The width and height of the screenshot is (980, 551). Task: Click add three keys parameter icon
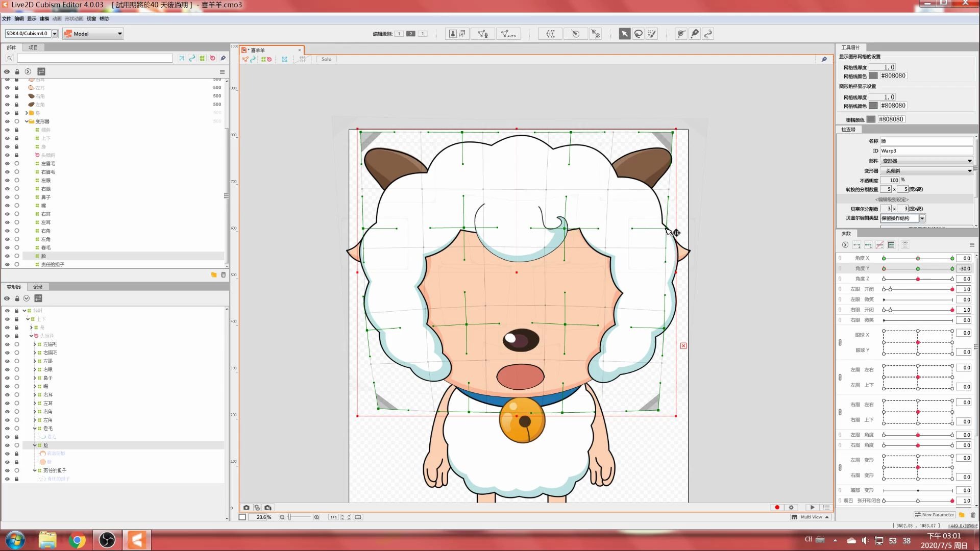click(x=868, y=245)
